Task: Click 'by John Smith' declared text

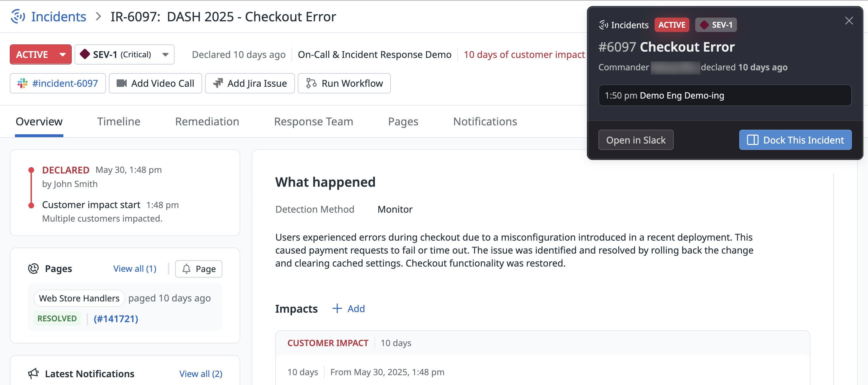Action: pos(70,184)
